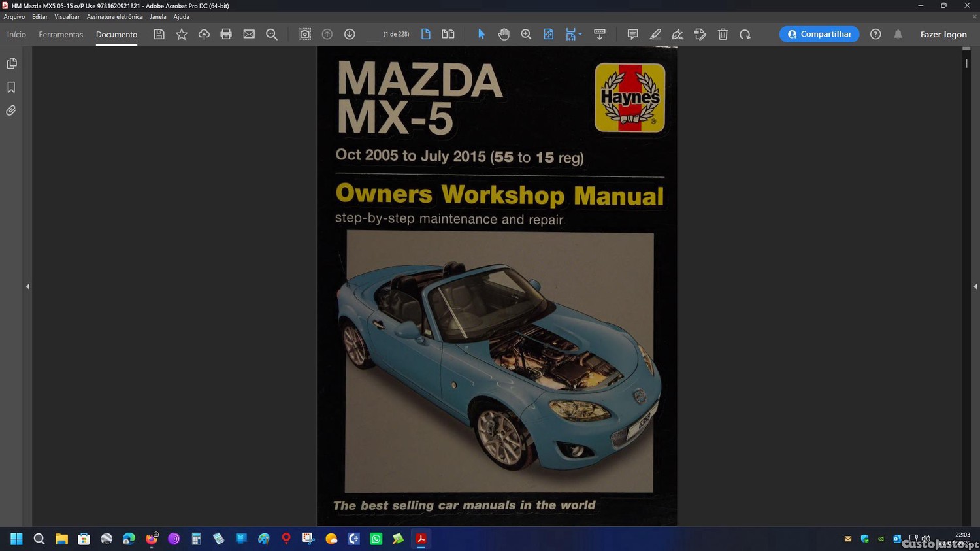Take a snapshot with the camera icon
The height and width of the screenshot is (551, 980).
tap(304, 34)
